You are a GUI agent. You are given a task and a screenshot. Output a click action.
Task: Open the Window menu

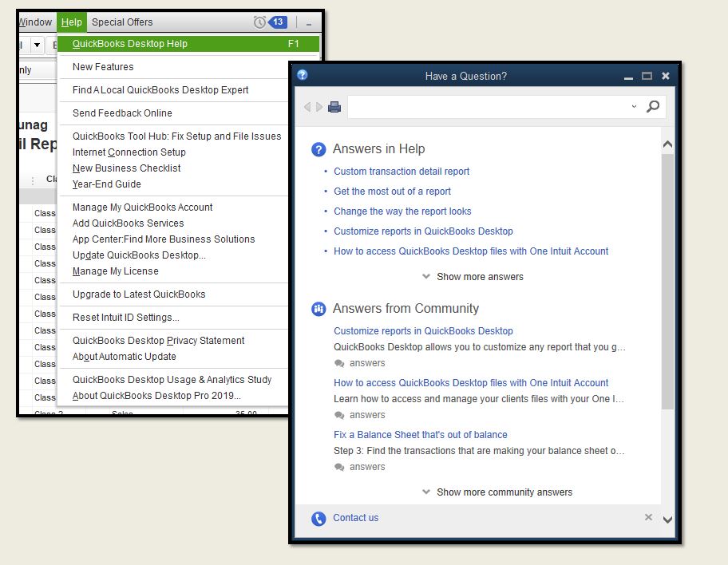coord(36,22)
